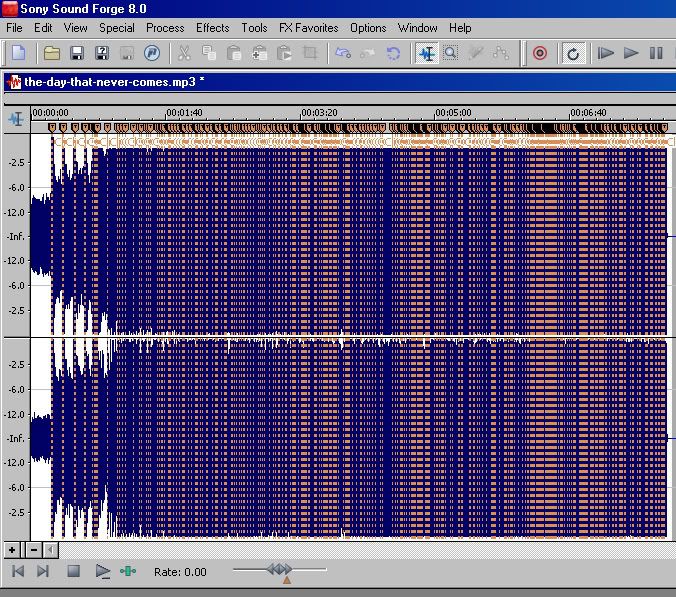This screenshot has width=676, height=597.
Task: Open the View menu
Action: pos(75,28)
